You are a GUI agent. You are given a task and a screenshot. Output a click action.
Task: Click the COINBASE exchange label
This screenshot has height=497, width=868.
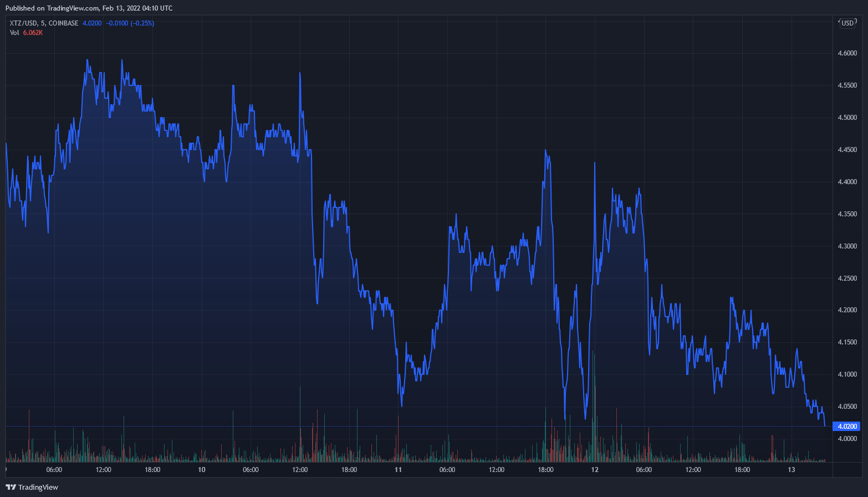pos(63,23)
